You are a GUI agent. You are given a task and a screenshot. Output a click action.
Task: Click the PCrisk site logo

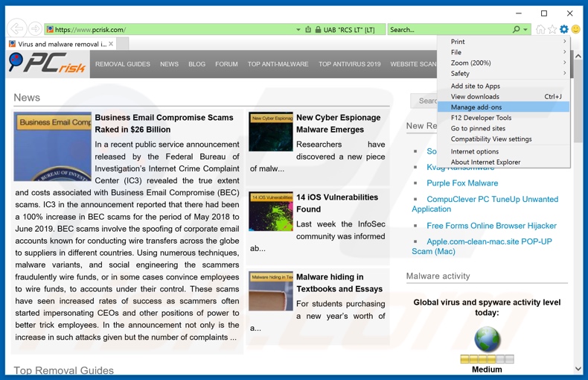pyautogui.click(x=48, y=63)
